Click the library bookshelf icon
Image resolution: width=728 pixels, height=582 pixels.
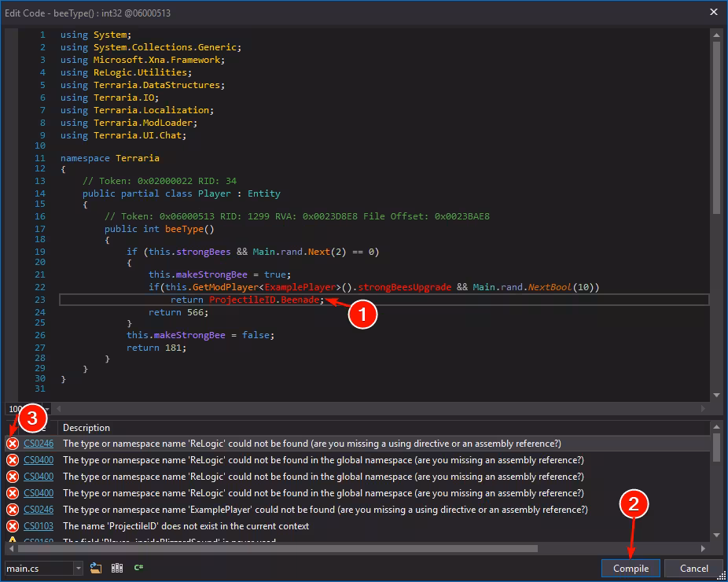point(117,568)
